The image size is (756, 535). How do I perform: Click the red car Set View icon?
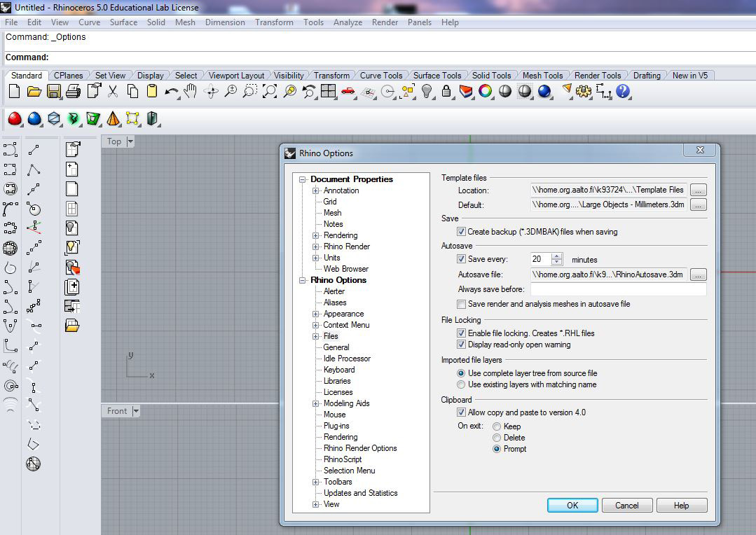[348, 91]
